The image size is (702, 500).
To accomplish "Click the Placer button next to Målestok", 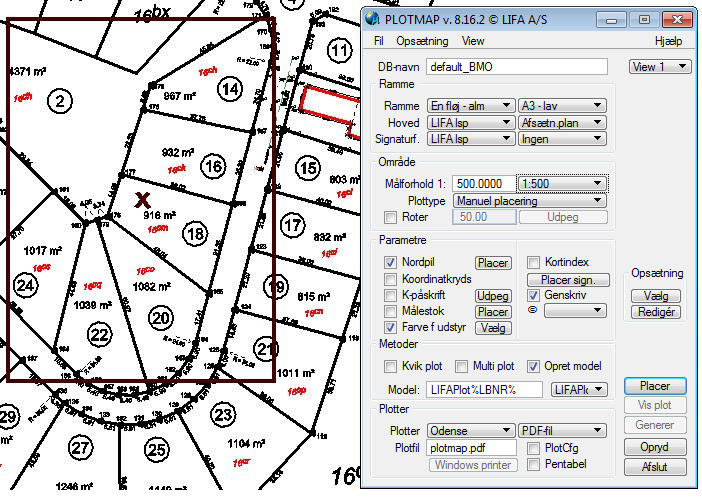I will tap(493, 312).
